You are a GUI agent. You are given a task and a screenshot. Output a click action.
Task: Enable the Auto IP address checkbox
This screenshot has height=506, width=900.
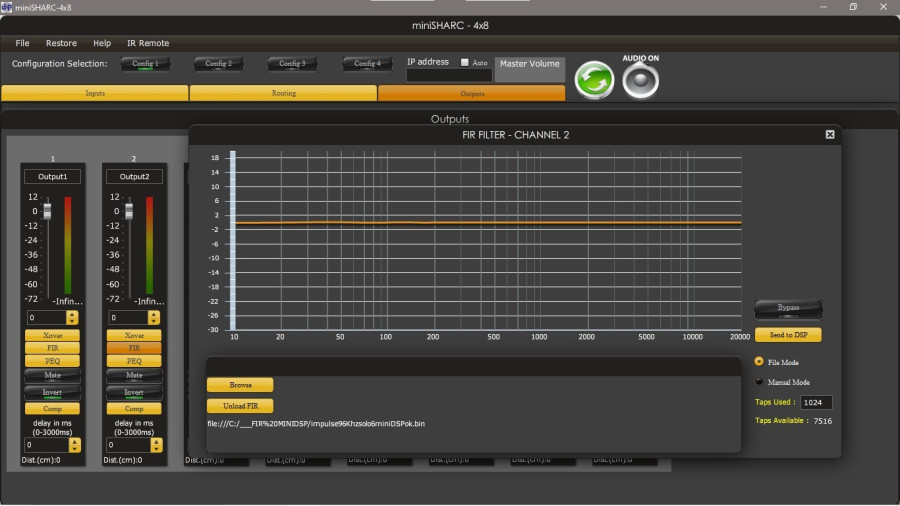(464, 63)
